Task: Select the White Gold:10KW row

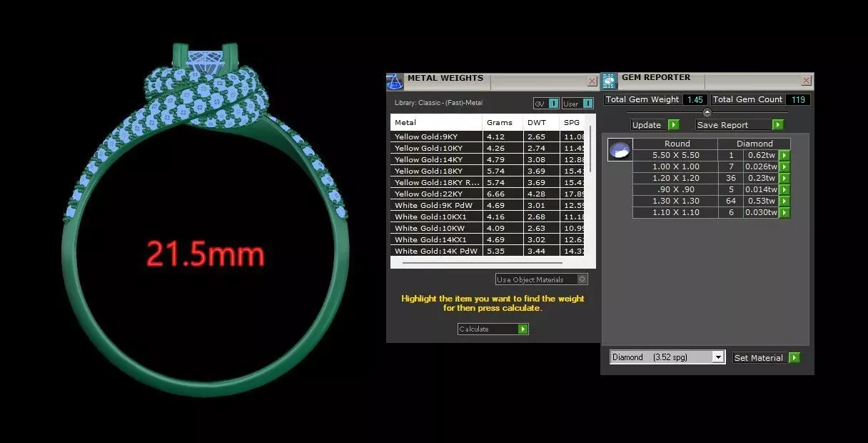Action: click(487, 228)
